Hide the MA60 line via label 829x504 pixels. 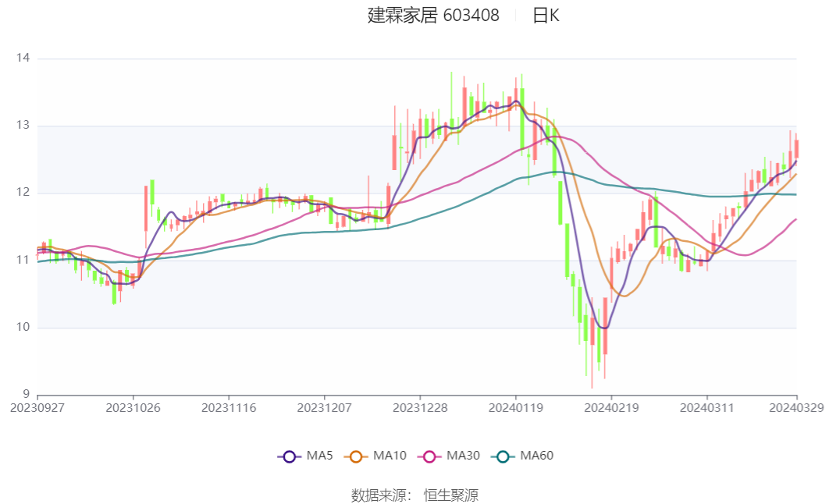pyautogui.click(x=536, y=456)
